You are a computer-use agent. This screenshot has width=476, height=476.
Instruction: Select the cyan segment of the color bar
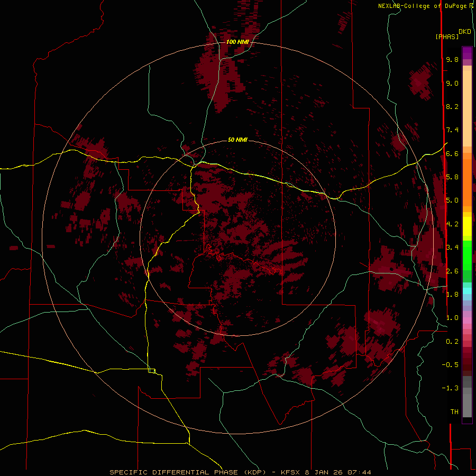tap(467, 290)
